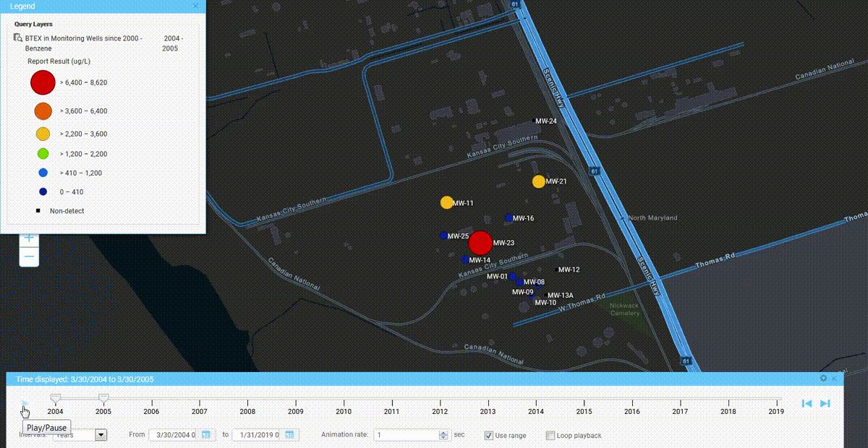
Task: Click the MW-10 well label
Action: tap(545, 303)
